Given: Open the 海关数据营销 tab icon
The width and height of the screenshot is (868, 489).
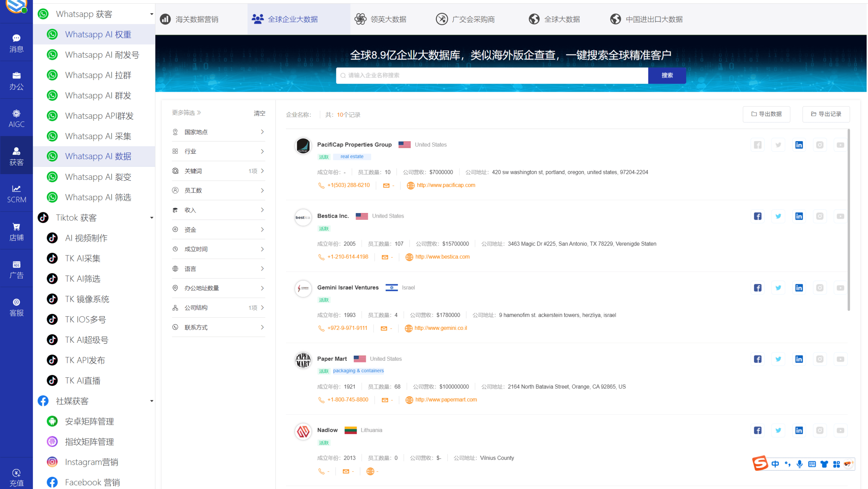Looking at the screenshot, I should [166, 19].
